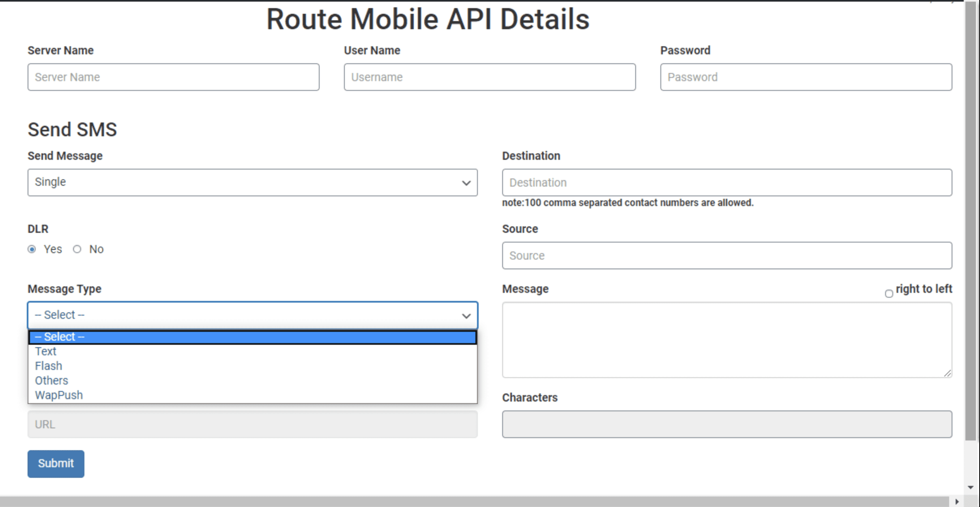Click the Destination contact numbers field
This screenshot has height=507, width=980.
pos(726,183)
